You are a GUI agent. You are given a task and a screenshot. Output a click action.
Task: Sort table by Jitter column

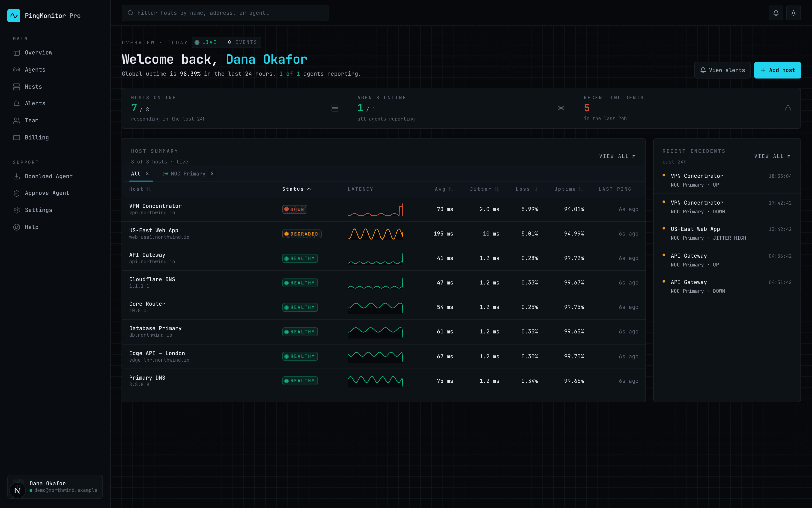[x=484, y=189]
